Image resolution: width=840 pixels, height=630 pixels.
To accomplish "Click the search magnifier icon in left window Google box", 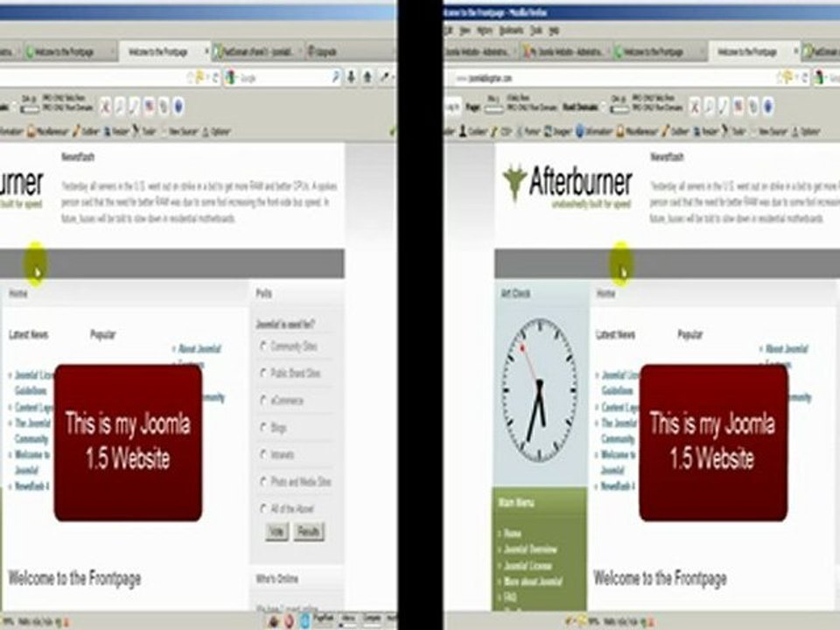I will (x=335, y=77).
